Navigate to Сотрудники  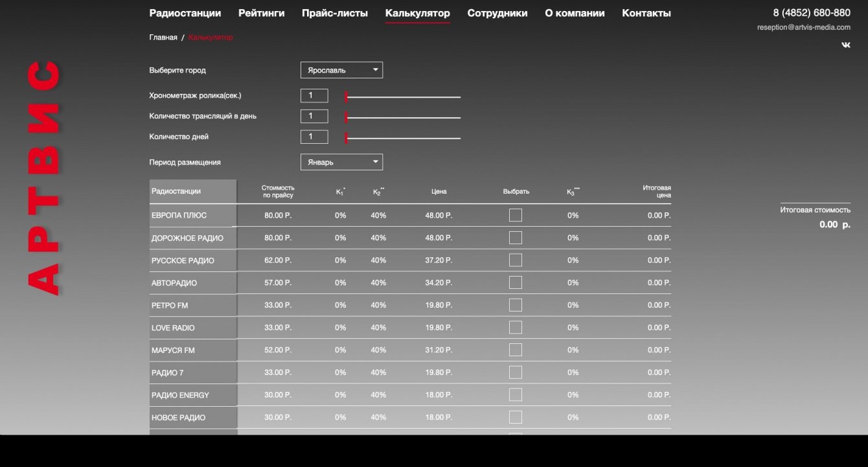point(497,13)
